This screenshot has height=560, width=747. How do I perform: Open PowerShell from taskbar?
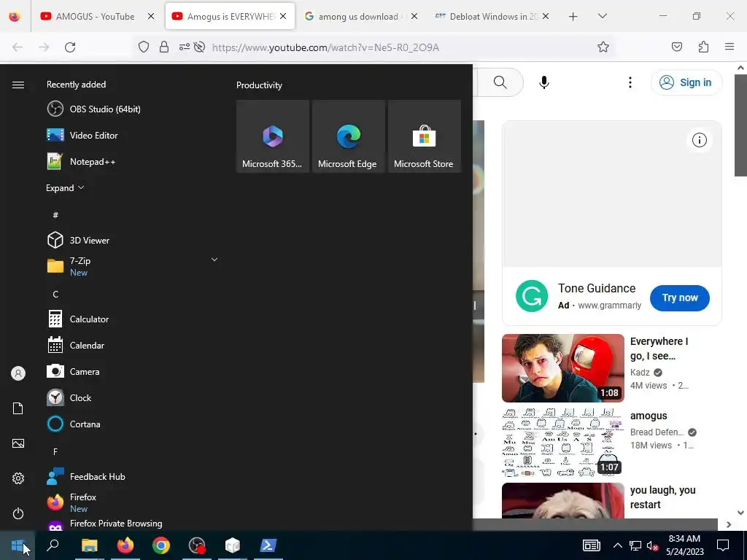click(268, 545)
